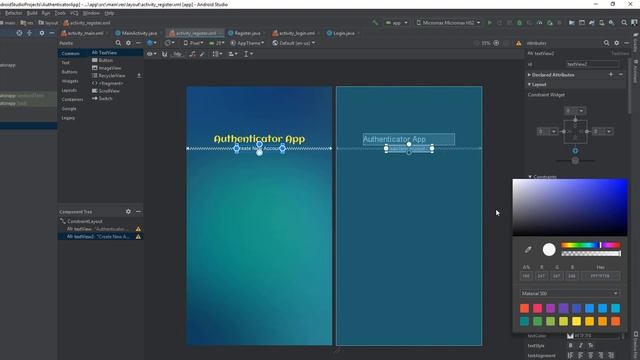Click warning icon beside textView in the Component Tree
Image resolution: width=640 pixels, height=360 pixels.
click(x=138, y=229)
